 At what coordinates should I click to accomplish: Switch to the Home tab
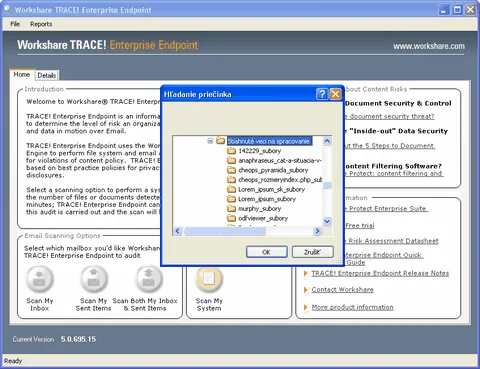pos(22,74)
